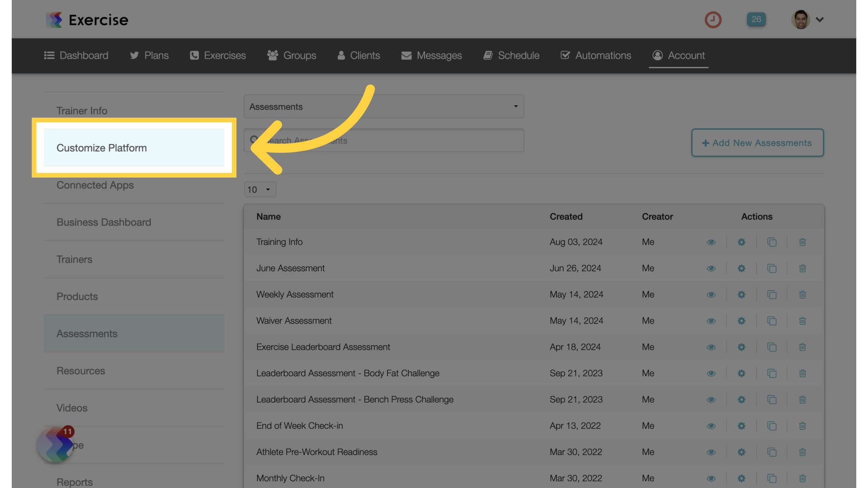
Task: Delete the Waiver Assessment
Action: [x=802, y=321]
